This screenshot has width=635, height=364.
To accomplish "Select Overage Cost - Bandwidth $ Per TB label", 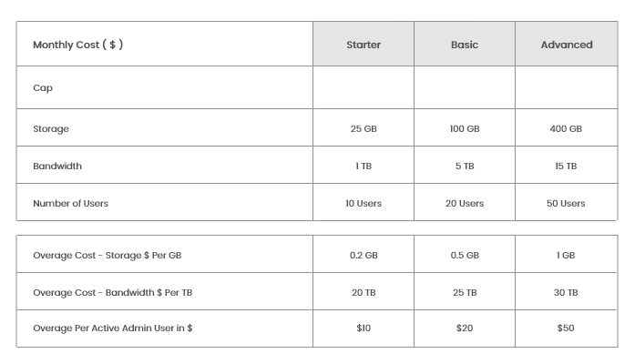I will click(110, 293).
